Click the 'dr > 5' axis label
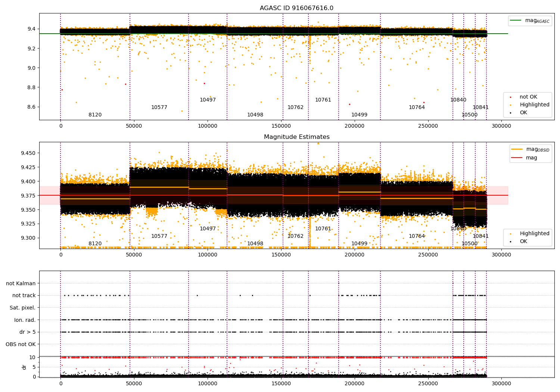The height and width of the screenshot is (392, 560). pyautogui.click(x=28, y=332)
